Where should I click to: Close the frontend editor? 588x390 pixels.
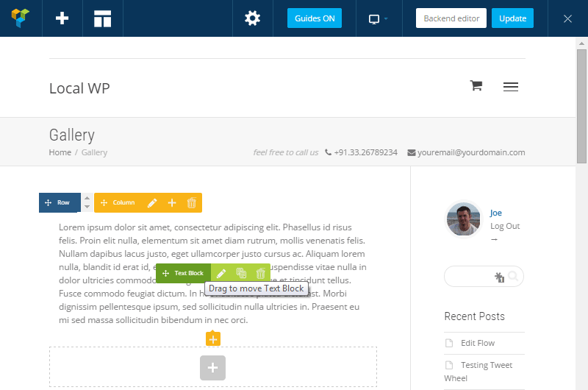coord(567,18)
